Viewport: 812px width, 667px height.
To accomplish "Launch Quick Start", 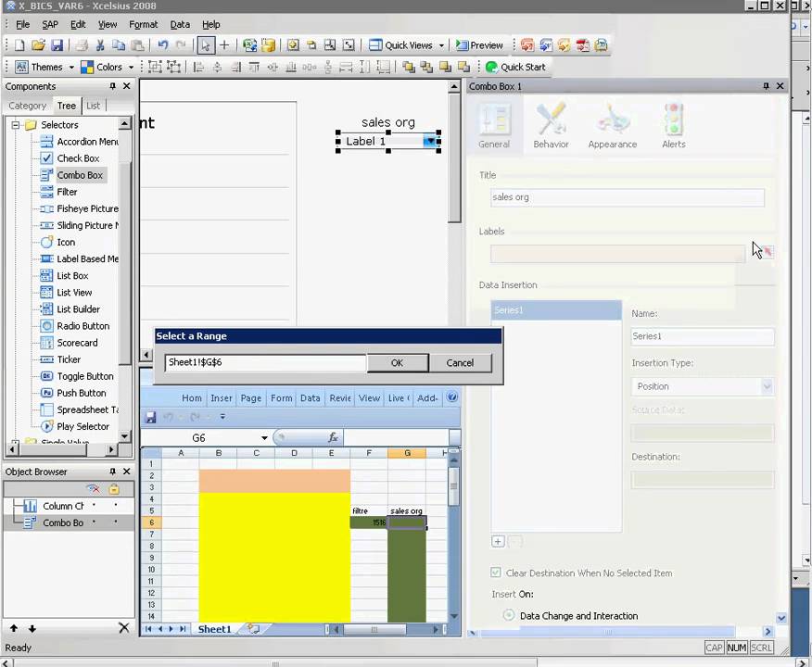I will 515,67.
